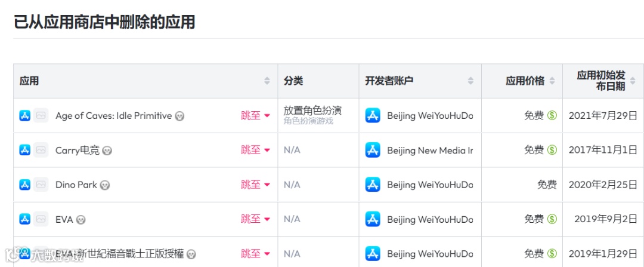Screen dimensions: 644x267
Task: Click skull icon next to Dino Park
Action: coord(105,185)
